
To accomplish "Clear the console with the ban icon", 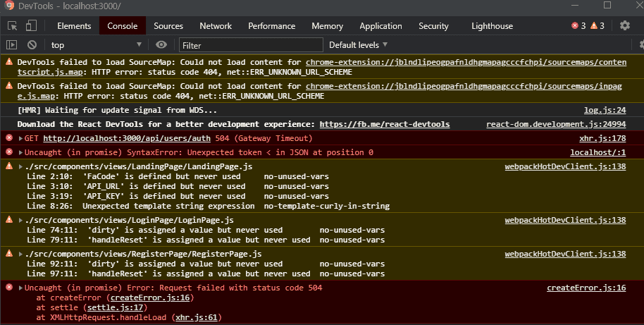I will (x=32, y=45).
